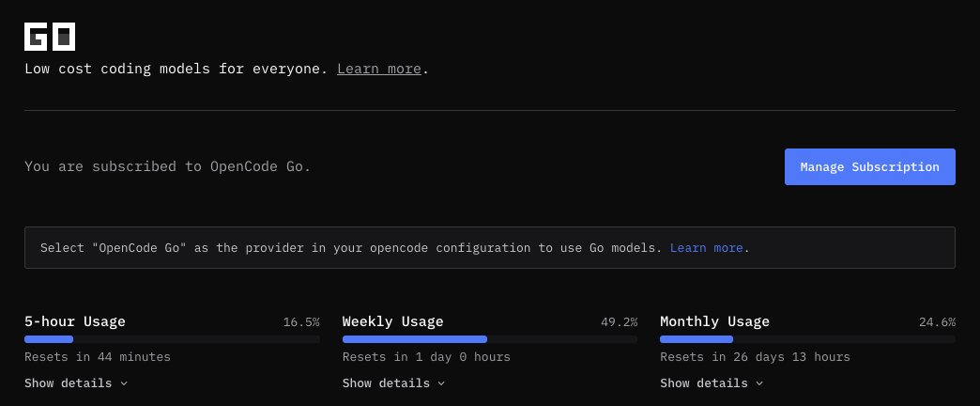Click the 5-hour Usage progress bar
This screenshot has height=406, width=980.
(x=172, y=339)
